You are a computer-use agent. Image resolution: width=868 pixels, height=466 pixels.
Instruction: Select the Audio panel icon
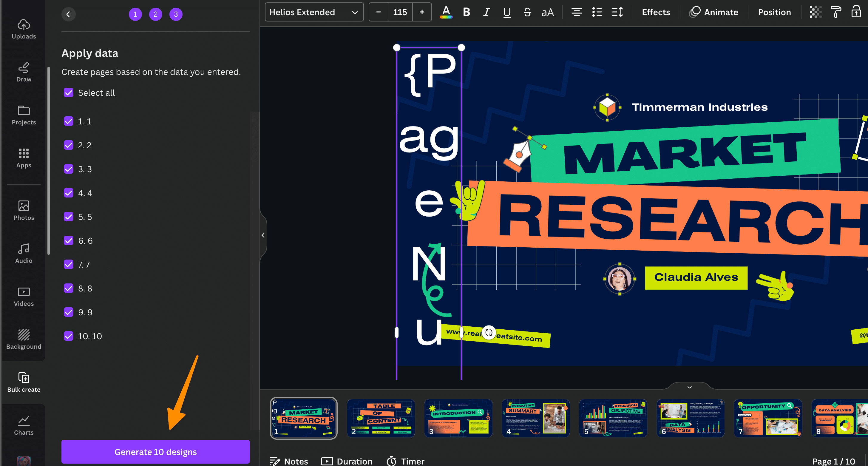click(23, 254)
